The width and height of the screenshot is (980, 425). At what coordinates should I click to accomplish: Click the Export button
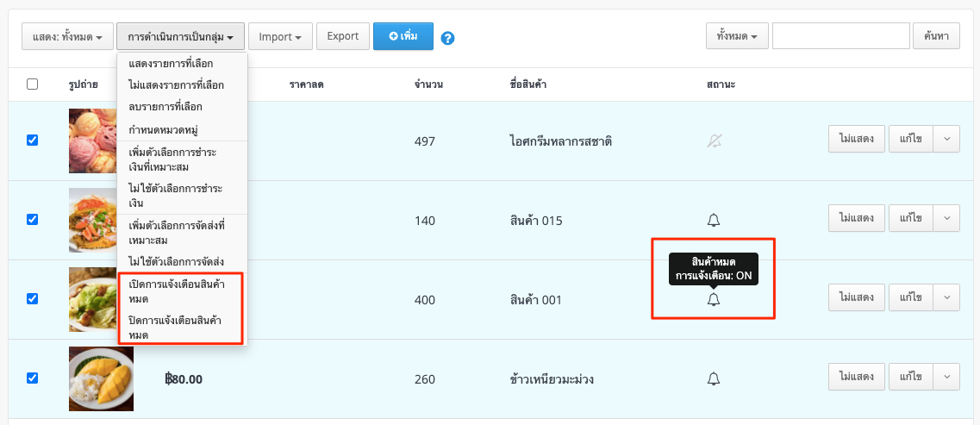pyautogui.click(x=343, y=36)
